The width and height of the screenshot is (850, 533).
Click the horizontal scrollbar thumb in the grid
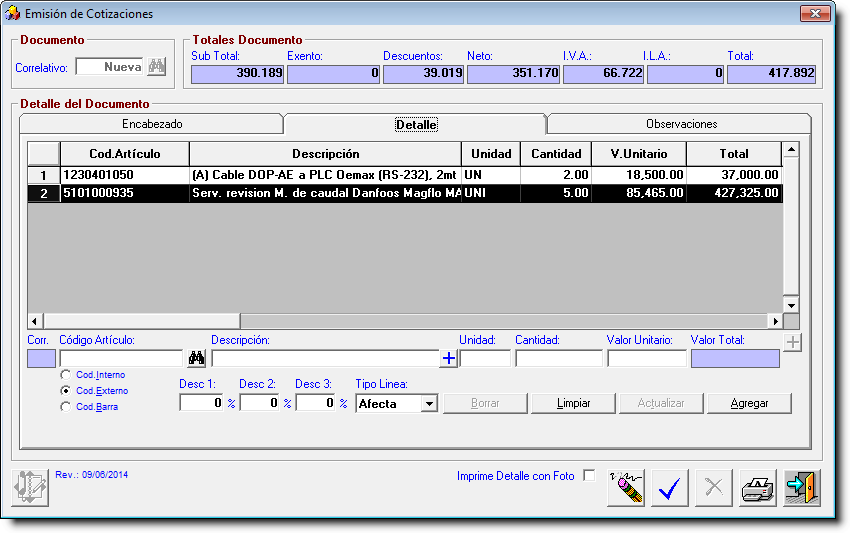pos(141,321)
